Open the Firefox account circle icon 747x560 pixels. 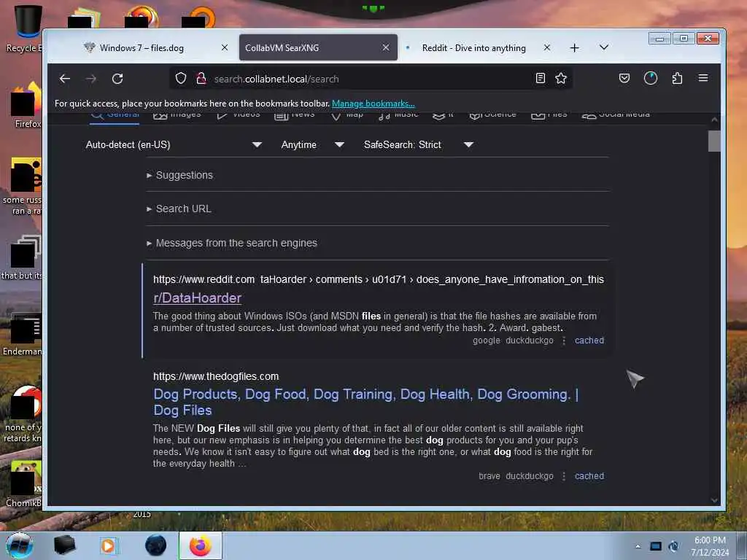tap(650, 78)
